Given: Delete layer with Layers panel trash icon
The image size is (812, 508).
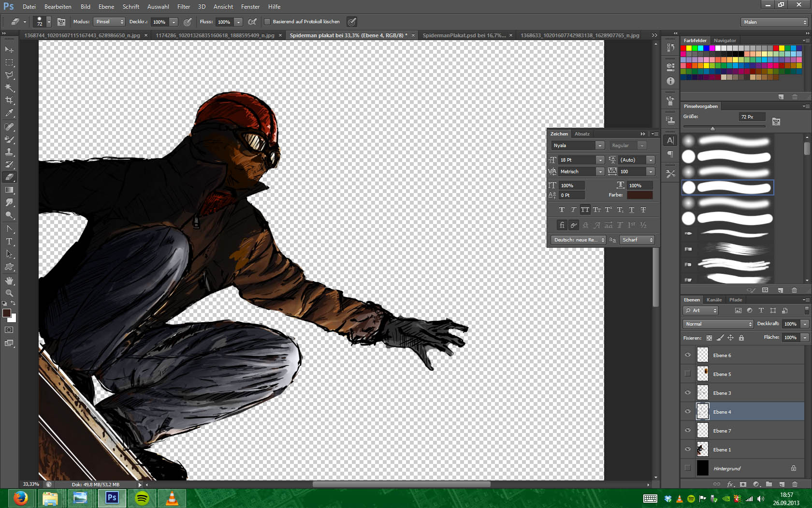Looking at the screenshot, I should point(795,484).
